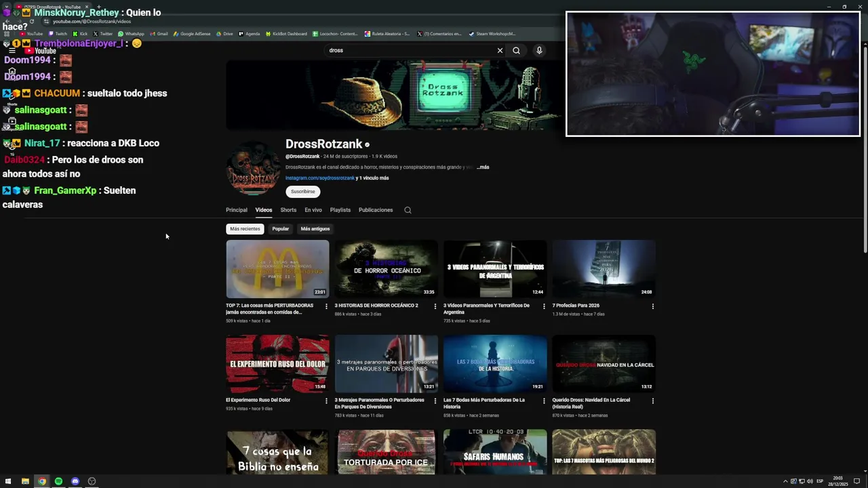Open the Gmail bookmark
The image size is (868, 488).
(x=159, y=34)
